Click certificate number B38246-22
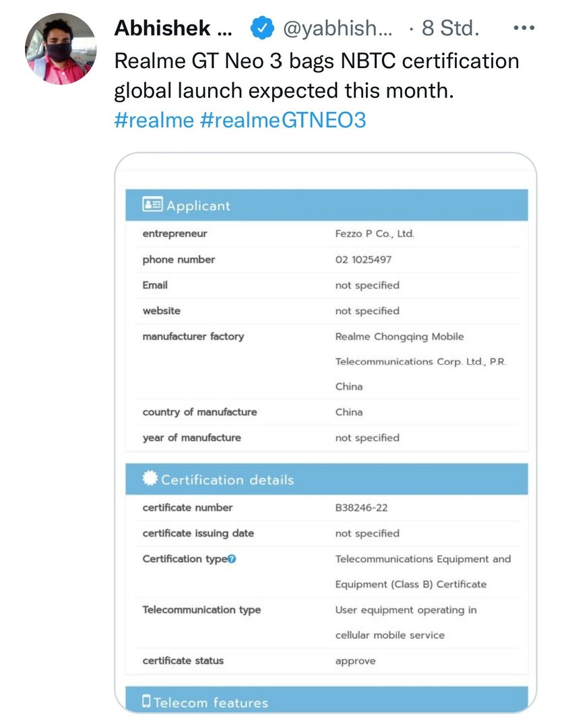This screenshot has height=728, width=562. (x=361, y=508)
